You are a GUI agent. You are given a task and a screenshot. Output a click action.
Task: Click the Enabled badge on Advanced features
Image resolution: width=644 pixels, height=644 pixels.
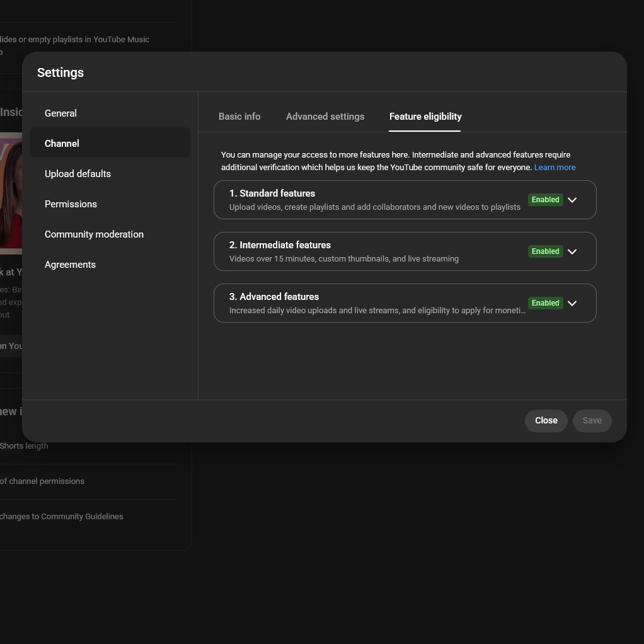(x=545, y=303)
